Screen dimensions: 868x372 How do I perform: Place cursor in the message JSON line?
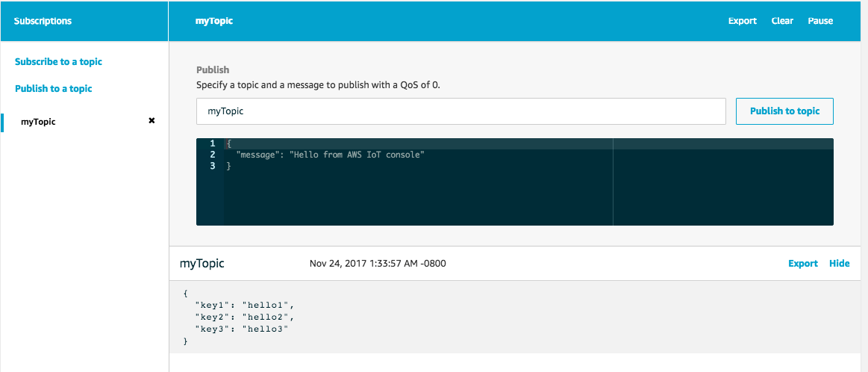[x=330, y=155]
